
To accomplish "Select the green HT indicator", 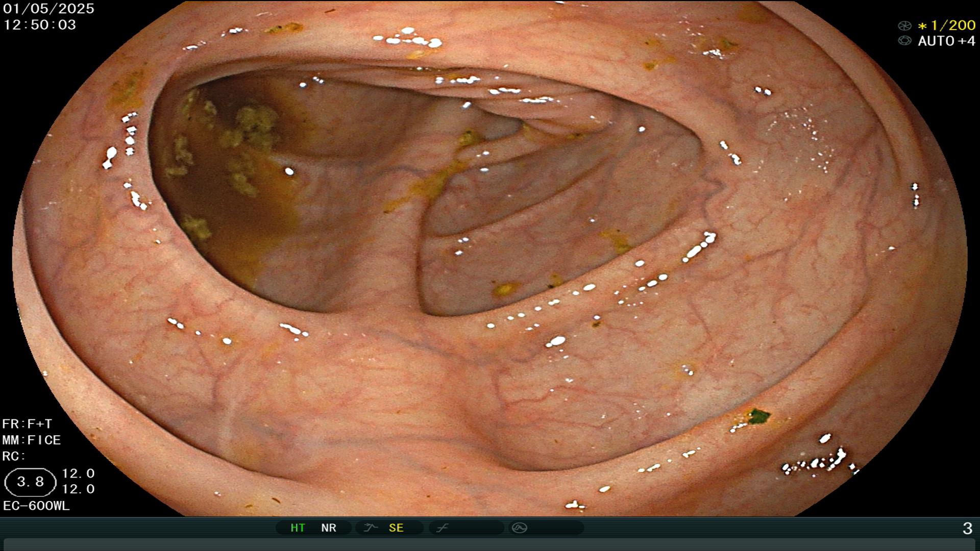I will point(298,528).
